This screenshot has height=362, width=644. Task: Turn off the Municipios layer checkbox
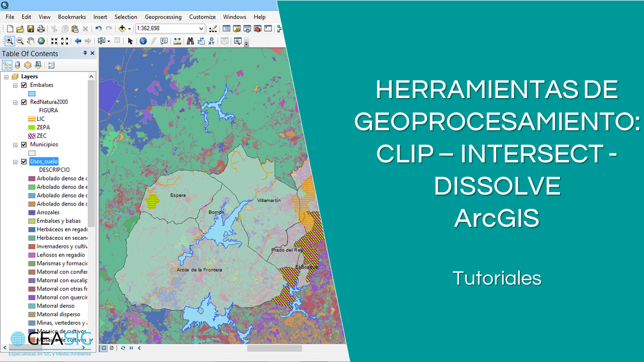24,144
